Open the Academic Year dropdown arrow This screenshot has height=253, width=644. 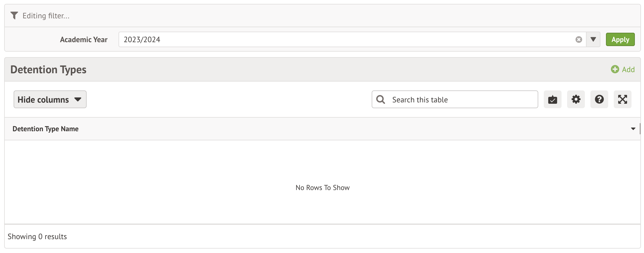(x=593, y=40)
